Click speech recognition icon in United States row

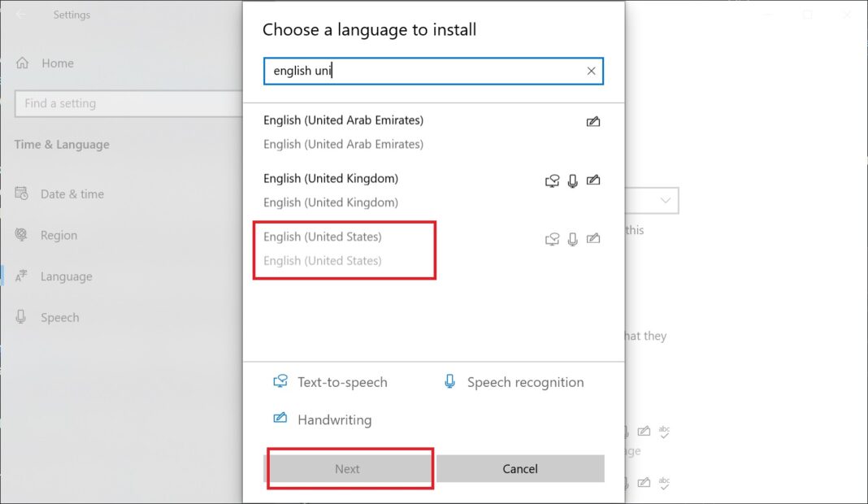coord(573,239)
